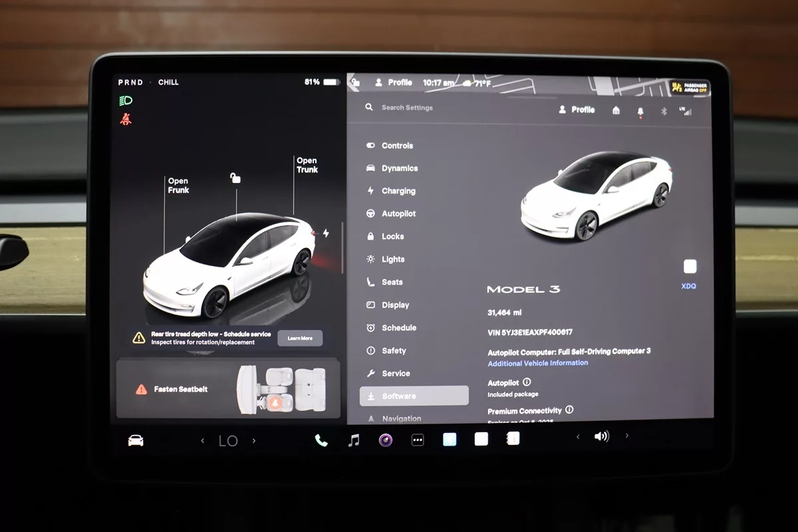Open the all apps three-dots icon
Image resolution: width=798 pixels, height=532 pixels.
pyautogui.click(x=418, y=440)
